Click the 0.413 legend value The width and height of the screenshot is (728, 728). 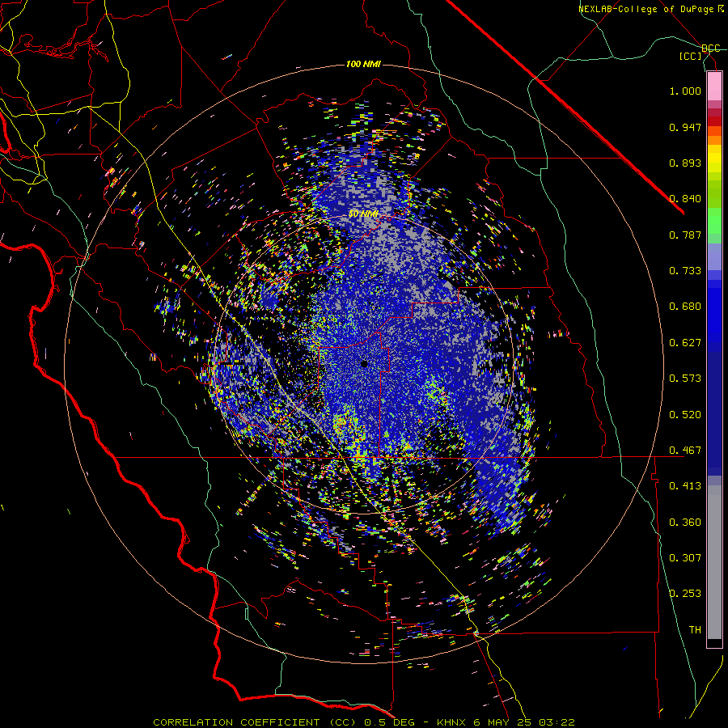click(x=685, y=486)
